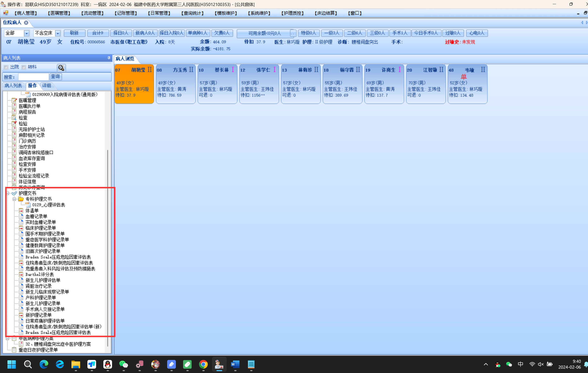588x373 pixels.
Task: Open the 医嘱管理 tree item icon
Action: point(14,100)
